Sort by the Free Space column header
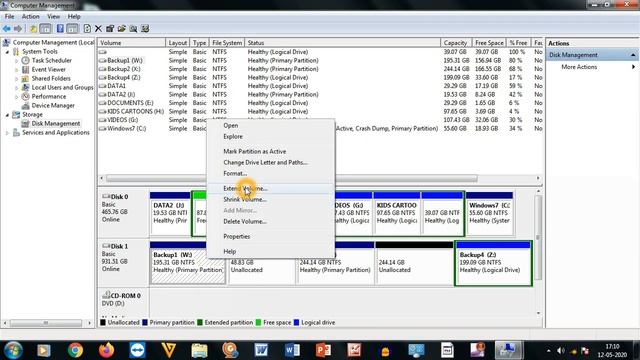 tap(489, 43)
